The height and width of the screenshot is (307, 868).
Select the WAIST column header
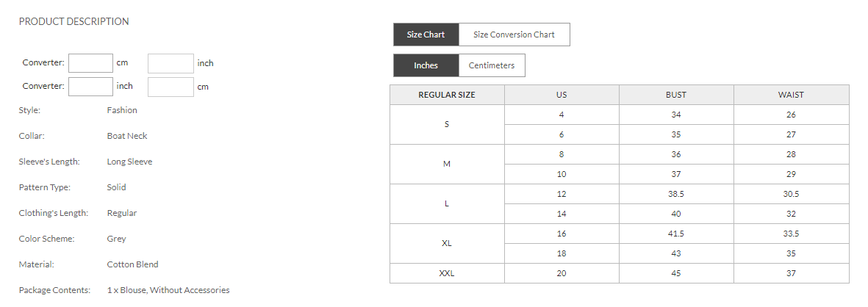pyautogui.click(x=791, y=95)
